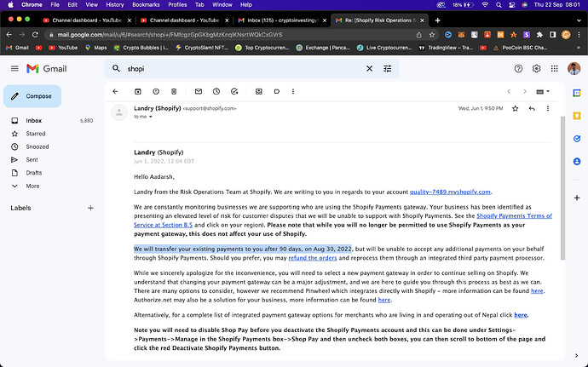Image resolution: width=588 pixels, height=367 pixels.
Task: Open message more options menu
Action: 548,109
